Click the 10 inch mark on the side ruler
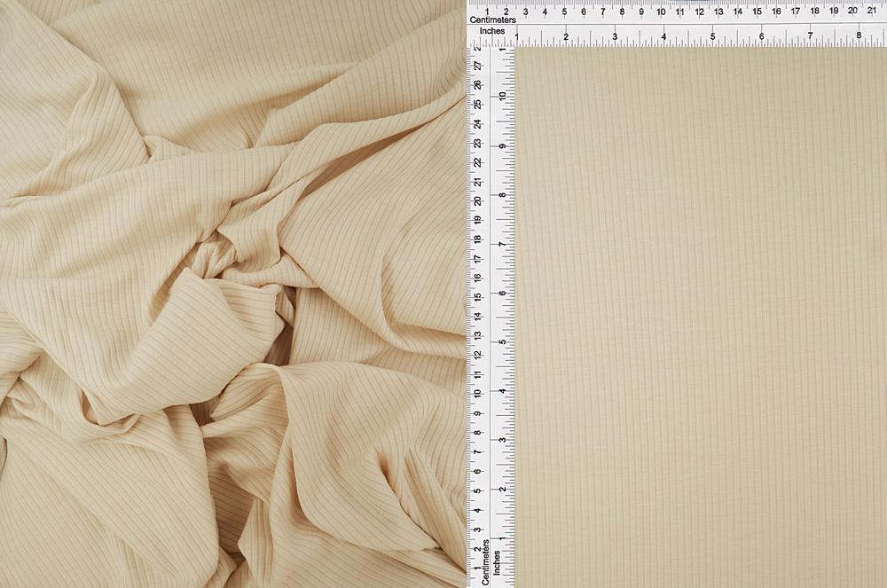The width and height of the screenshot is (887, 588). [x=502, y=96]
